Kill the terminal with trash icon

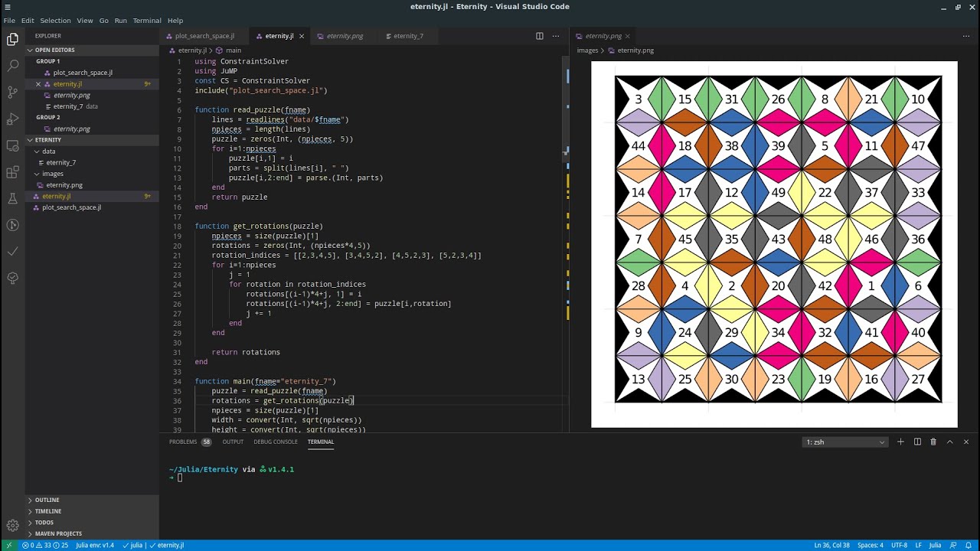click(933, 442)
